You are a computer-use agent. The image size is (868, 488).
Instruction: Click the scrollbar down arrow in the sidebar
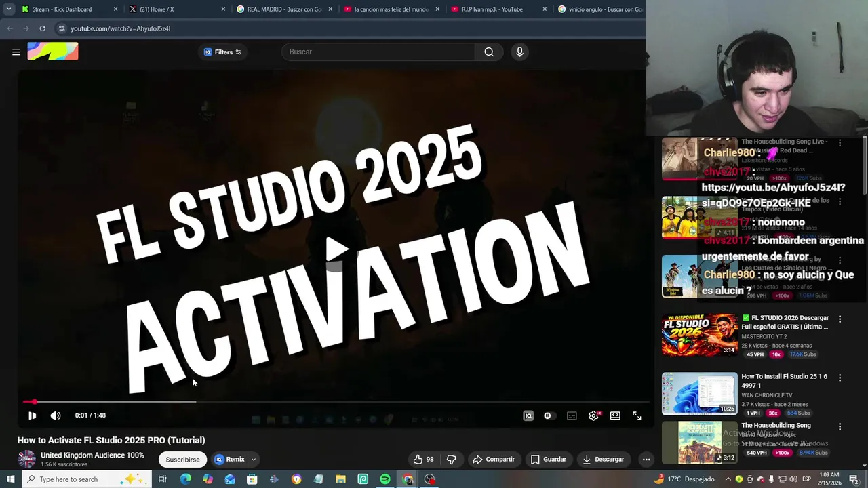click(864, 466)
